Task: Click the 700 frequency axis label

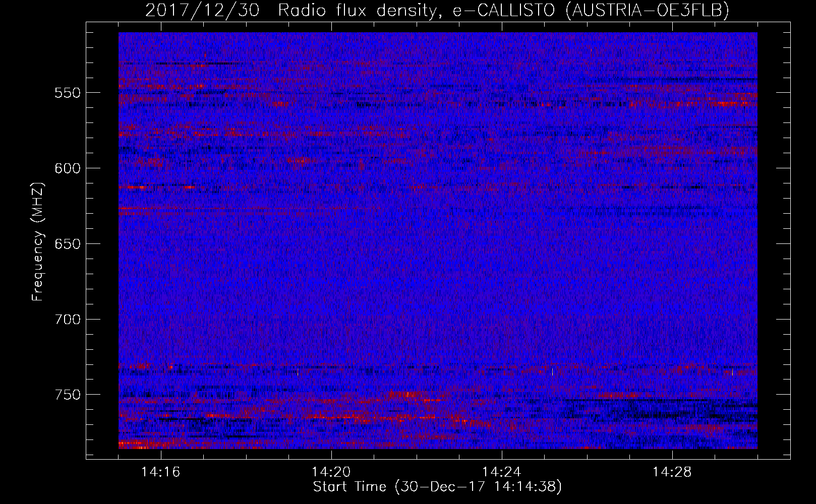Action: coord(68,320)
